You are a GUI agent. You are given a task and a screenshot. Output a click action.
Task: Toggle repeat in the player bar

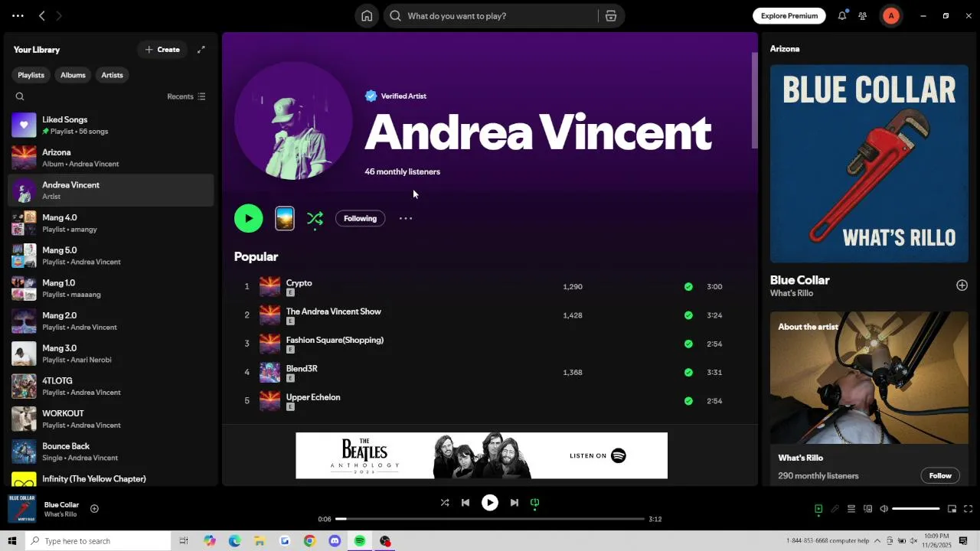[535, 503]
